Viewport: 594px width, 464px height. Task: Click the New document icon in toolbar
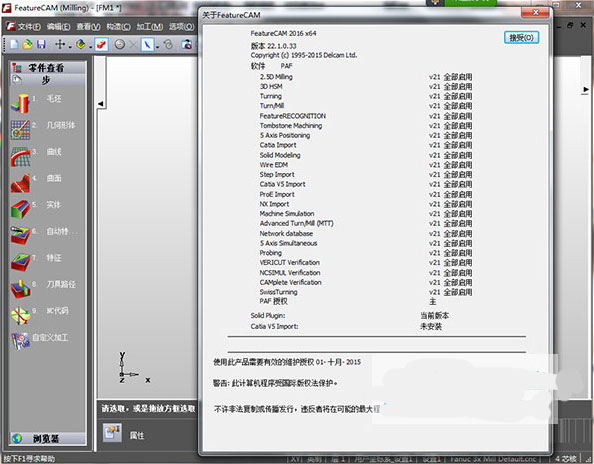14,44
